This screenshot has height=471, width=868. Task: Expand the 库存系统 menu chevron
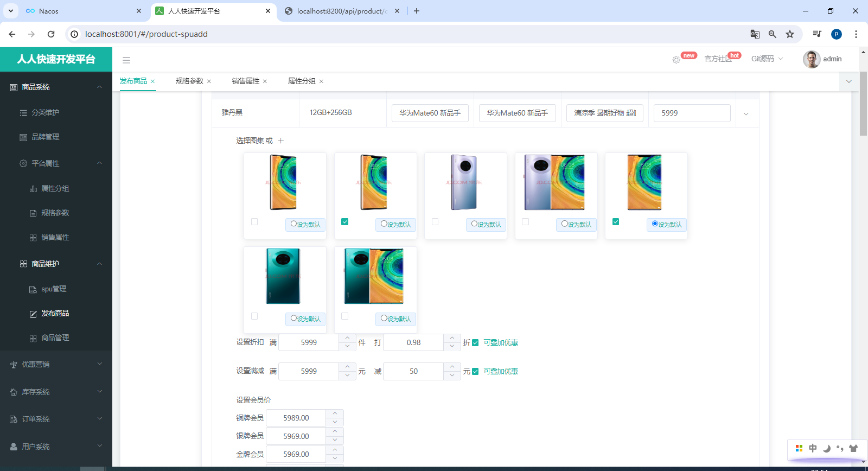tap(99, 392)
